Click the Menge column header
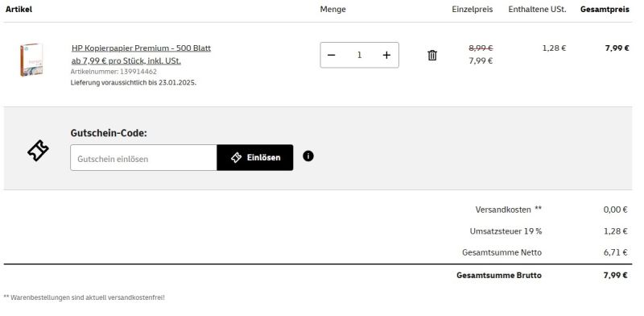644x316 pixels. pos(332,9)
